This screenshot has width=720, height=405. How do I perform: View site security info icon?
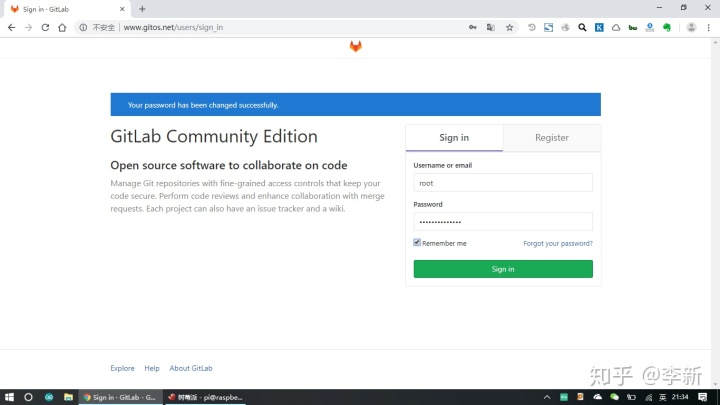83,28
